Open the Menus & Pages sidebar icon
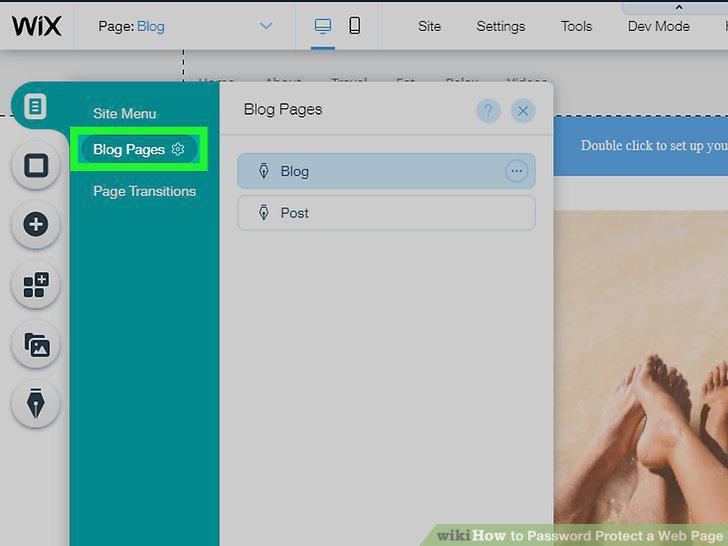Image resolution: width=728 pixels, height=546 pixels. tap(35, 106)
